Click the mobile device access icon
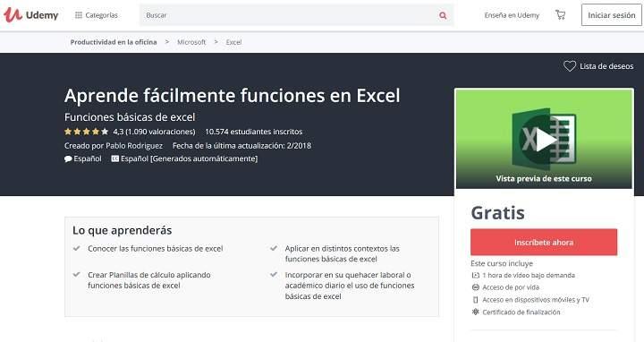The height and width of the screenshot is (342, 644). (476, 300)
